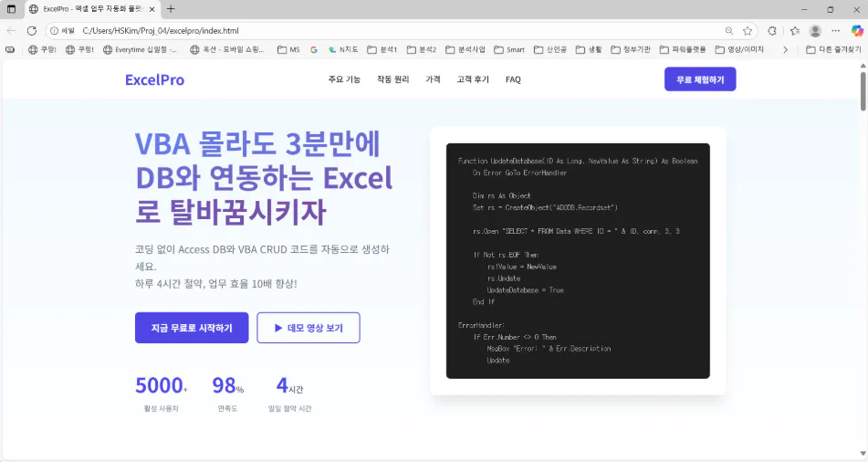Click the scrollbar up arrow
This screenshot has width=868, height=462.
[x=863, y=66]
